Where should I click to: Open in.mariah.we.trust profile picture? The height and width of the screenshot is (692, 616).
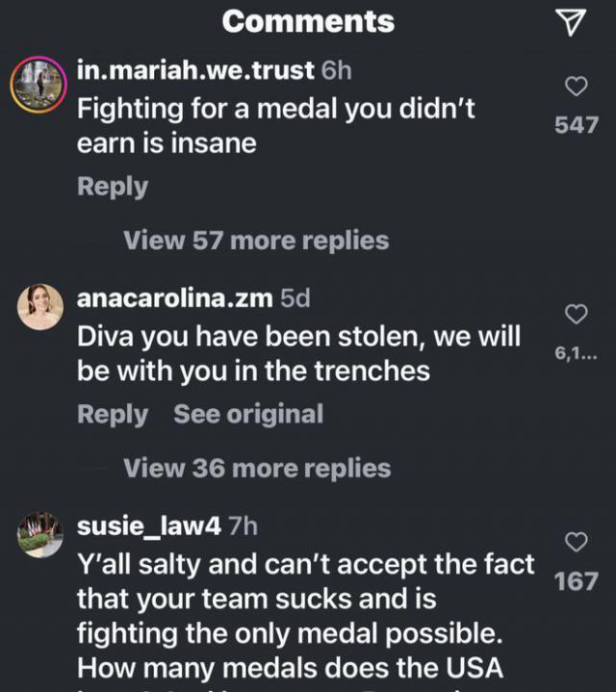(x=38, y=85)
